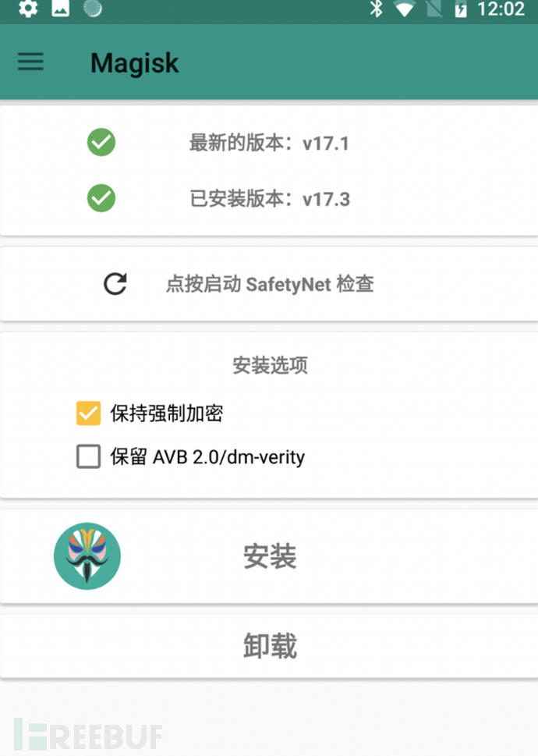This screenshot has width=538, height=756.
Task: Click the SafetyNet refresh arrow icon
Action: (115, 283)
